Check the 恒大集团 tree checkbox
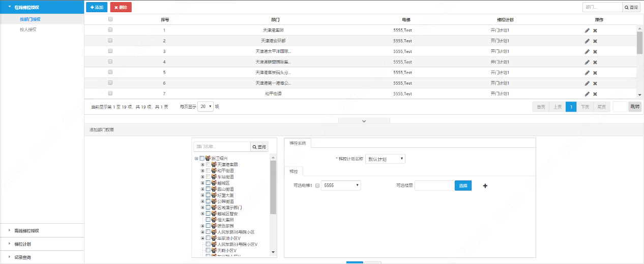 tap(208, 220)
